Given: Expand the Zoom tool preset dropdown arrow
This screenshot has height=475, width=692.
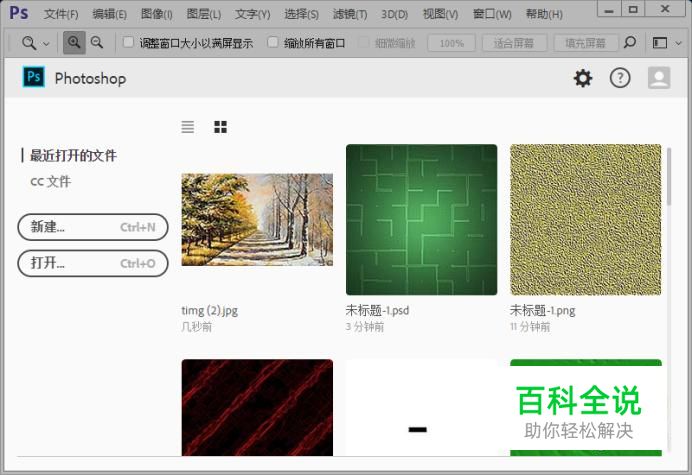Looking at the screenshot, I should [x=46, y=44].
